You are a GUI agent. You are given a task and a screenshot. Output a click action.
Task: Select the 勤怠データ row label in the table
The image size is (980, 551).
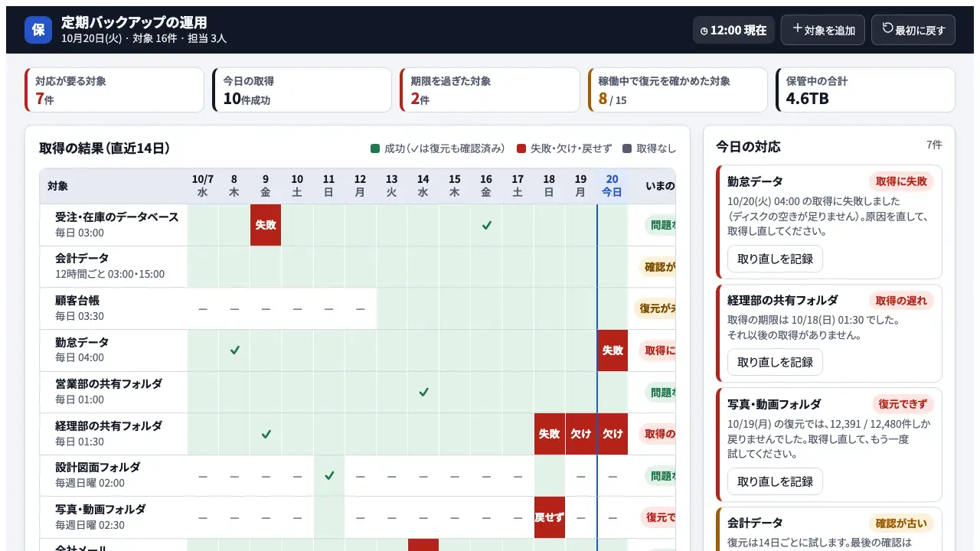[x=82, y=342]
